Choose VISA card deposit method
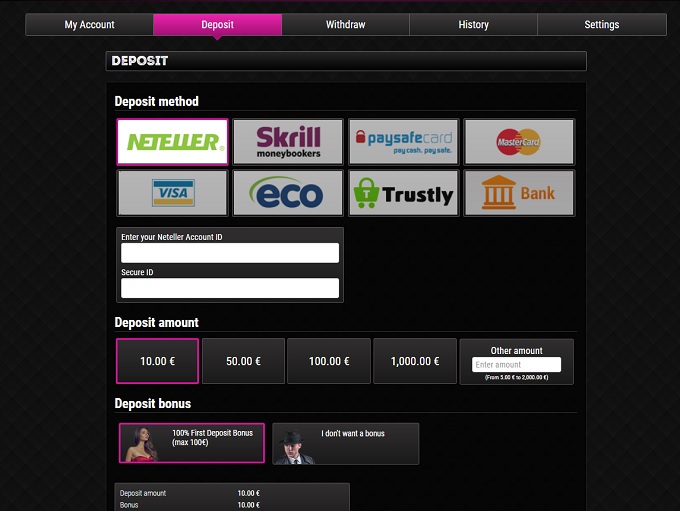 [x=172, y=193]
